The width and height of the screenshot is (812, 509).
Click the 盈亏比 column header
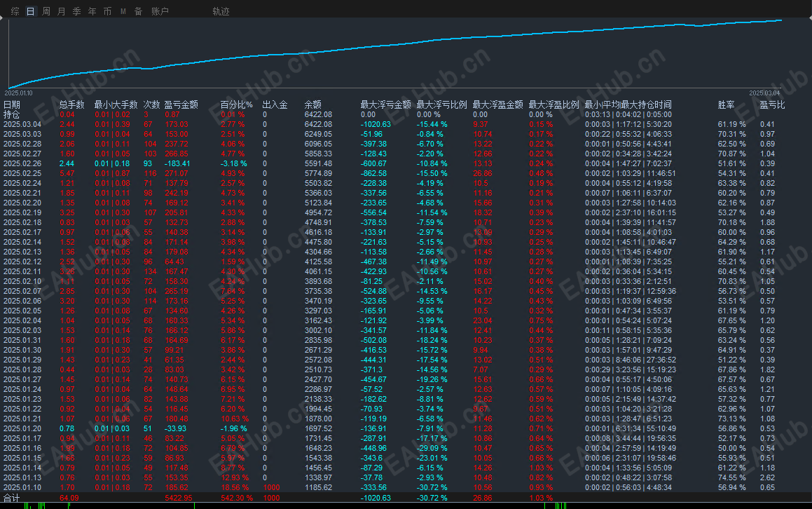pyautogui.click(x=772, y=104)
